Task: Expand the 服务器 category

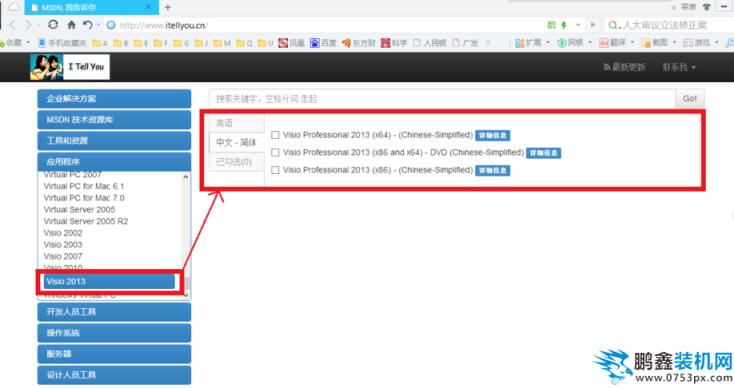Action: point(114,354)
